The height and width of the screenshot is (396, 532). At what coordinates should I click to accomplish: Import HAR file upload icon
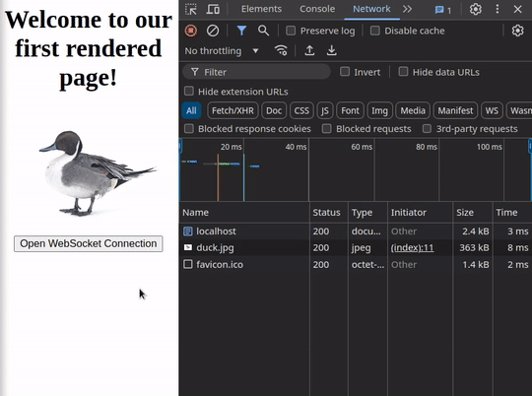point(309,51)
